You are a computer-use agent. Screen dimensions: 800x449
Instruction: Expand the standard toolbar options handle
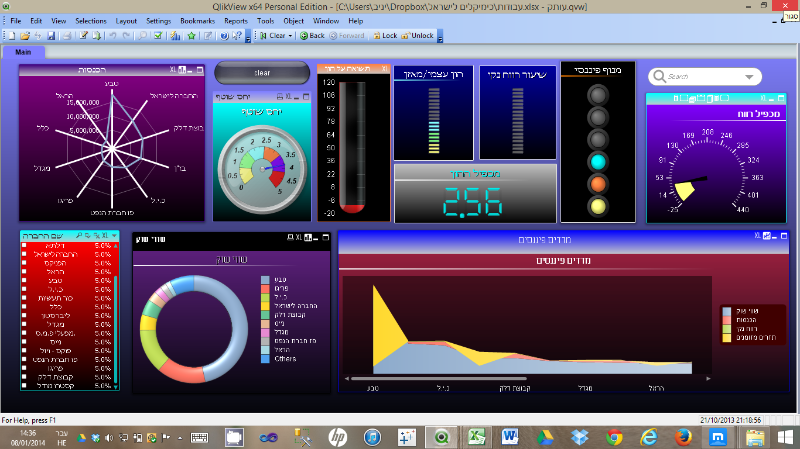248,37
